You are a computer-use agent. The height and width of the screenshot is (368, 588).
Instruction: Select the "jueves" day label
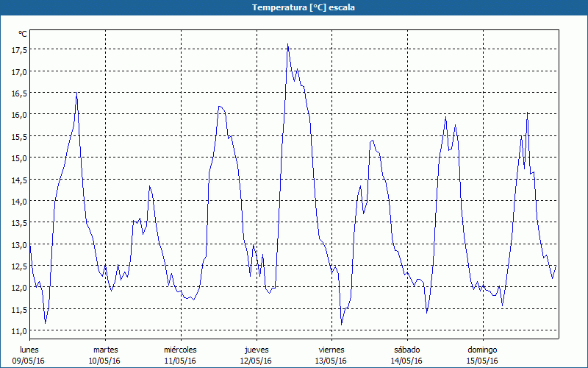256,349
